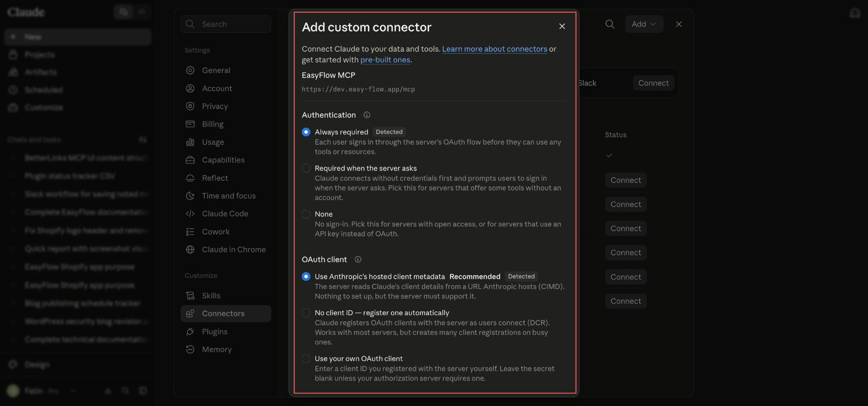This screenshot has width=868, height=406.
Task: Select Use Anthropic's hosted client metadata
Action: (x=306, y=277)
